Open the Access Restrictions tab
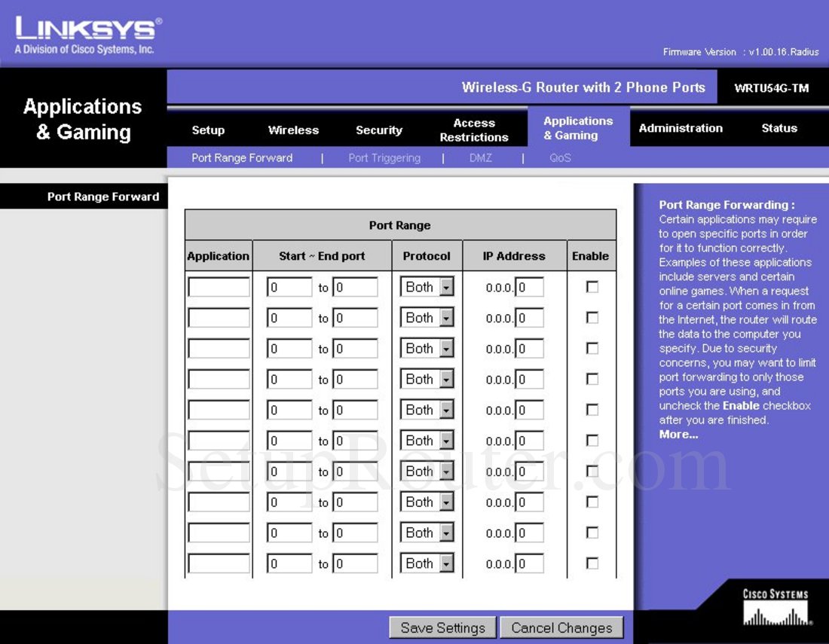Viewport: 829px width, 644px height. point(474,129)
